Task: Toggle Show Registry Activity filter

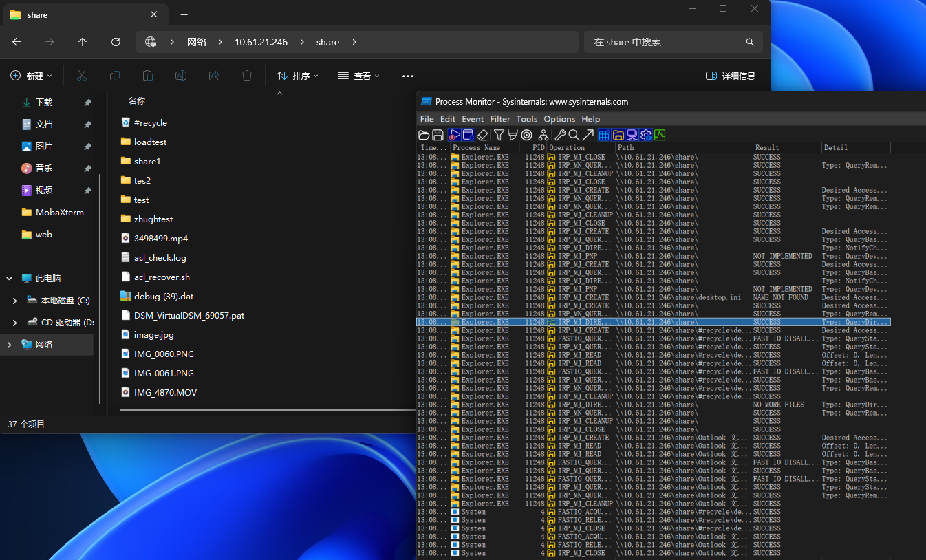Action: (604, 135)
